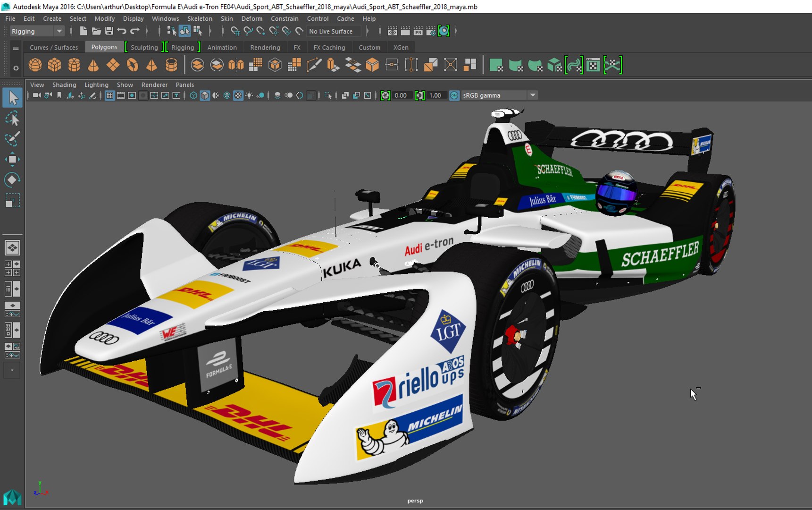Open the IPR render icon
The width and height of the screenshot is (812, 510).
click(418, 31)
